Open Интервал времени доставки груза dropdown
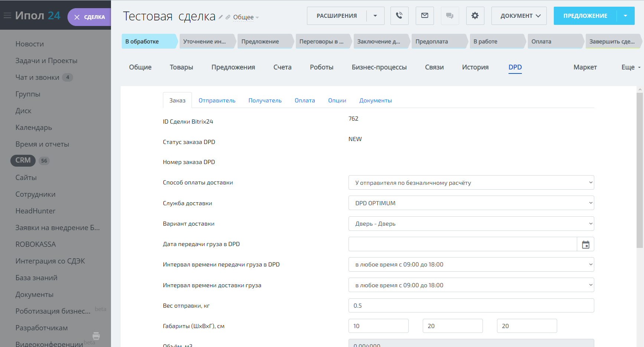 click(x=471, y=285)
